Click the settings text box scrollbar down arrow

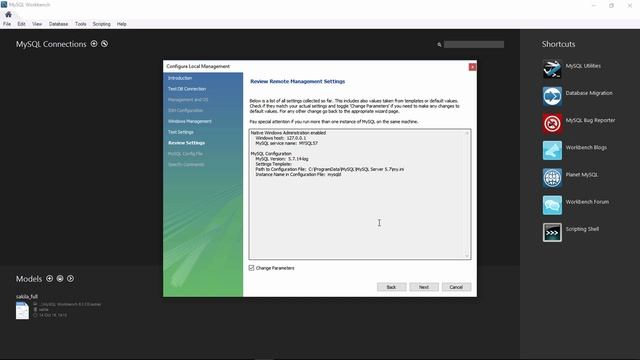[x=467, y=256]
